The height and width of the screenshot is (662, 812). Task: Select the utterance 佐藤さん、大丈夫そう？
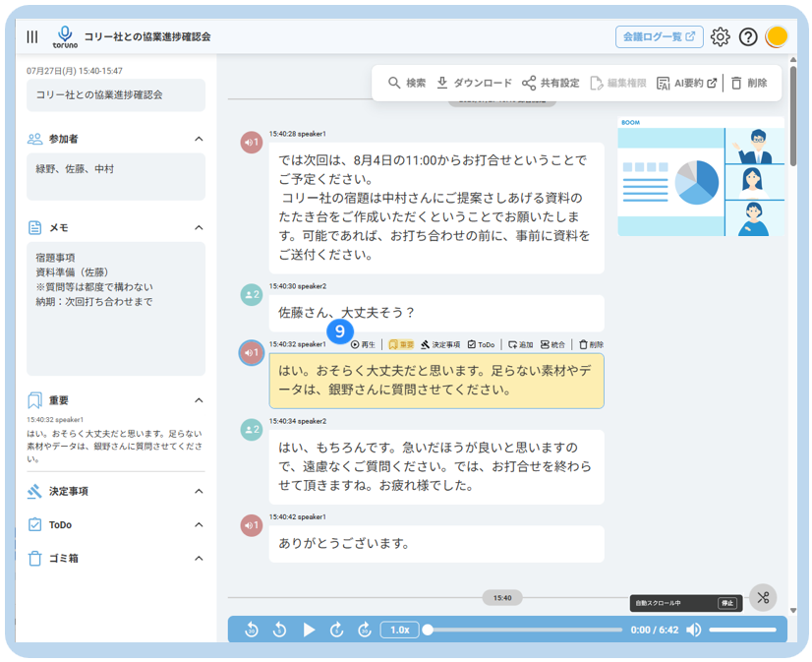pos(436,313)
